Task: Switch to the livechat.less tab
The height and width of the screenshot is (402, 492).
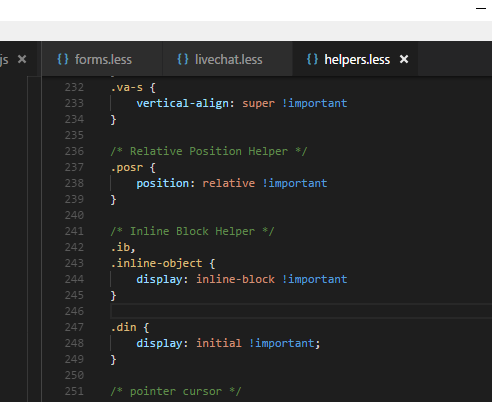Action: tap(228, 60)
